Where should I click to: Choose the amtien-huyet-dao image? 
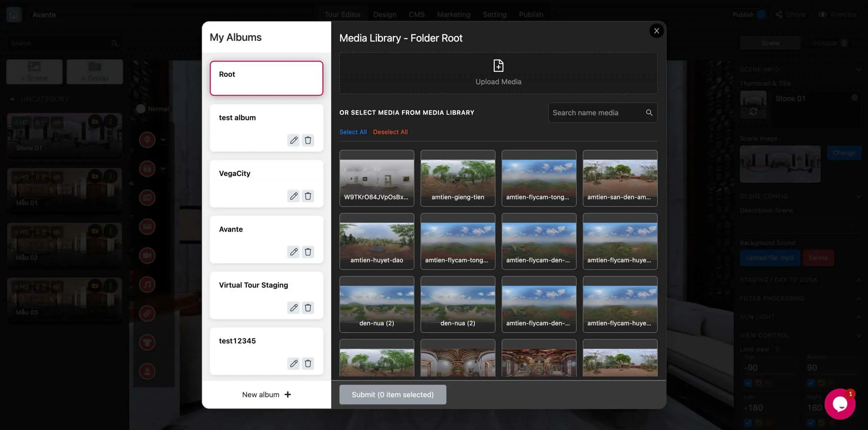[377, 241]
